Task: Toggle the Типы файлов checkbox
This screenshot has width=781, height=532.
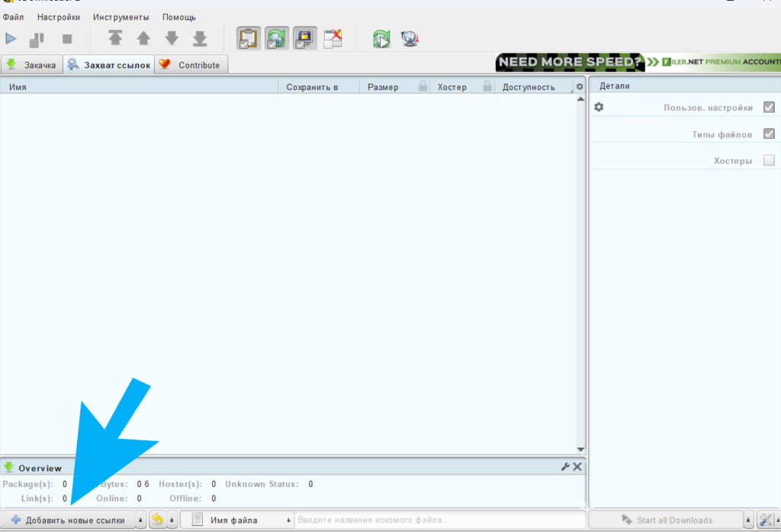Action: pos(769,134)
